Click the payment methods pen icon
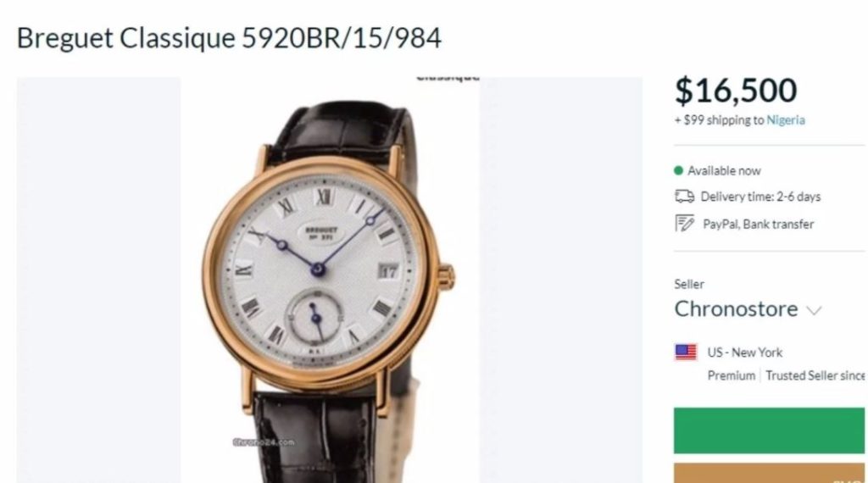 [684, 224]
